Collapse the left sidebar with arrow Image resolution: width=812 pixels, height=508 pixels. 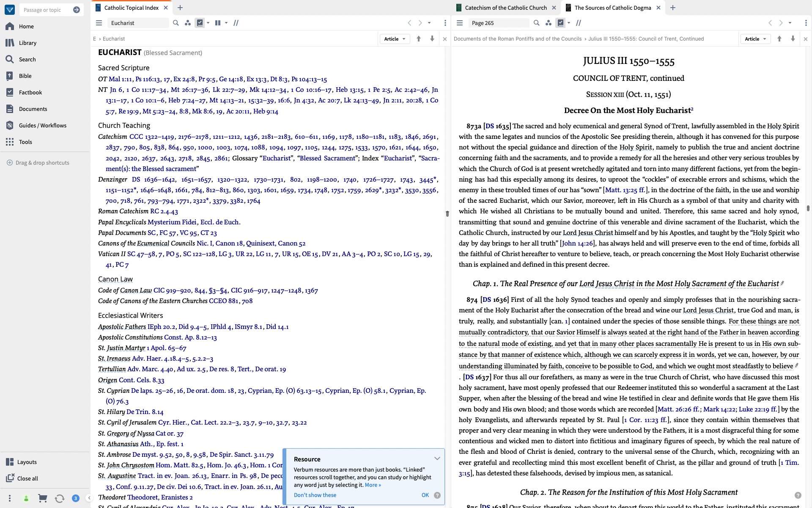(89, 498)
